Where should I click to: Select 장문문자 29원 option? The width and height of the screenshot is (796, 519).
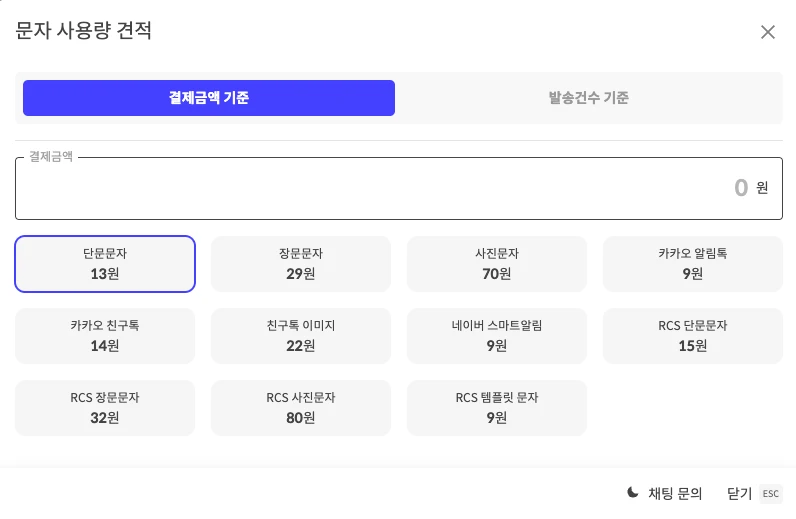pos(301,264)
